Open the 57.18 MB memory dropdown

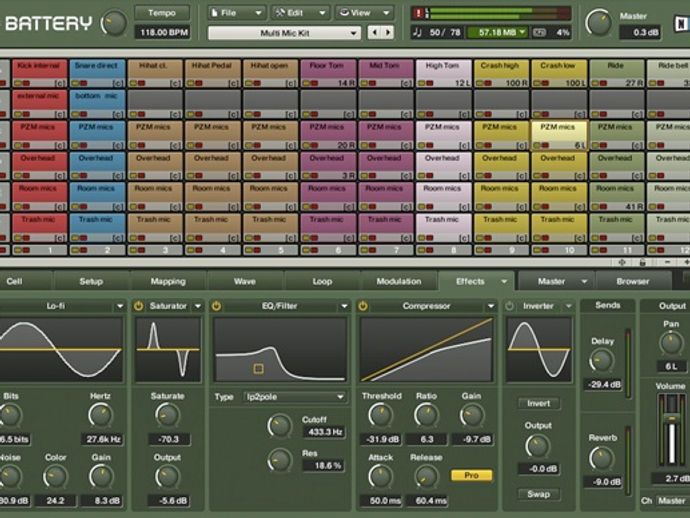coord(497,32)
